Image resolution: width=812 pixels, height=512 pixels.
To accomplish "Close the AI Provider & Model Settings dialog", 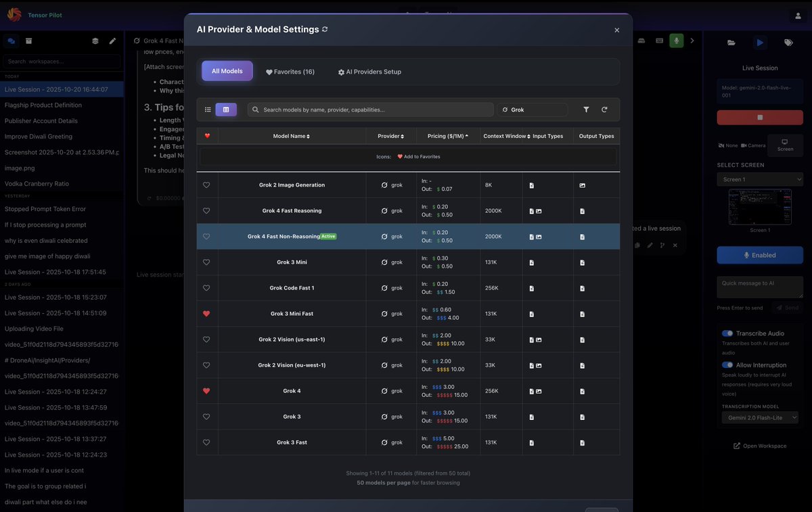I will (616, 30).
